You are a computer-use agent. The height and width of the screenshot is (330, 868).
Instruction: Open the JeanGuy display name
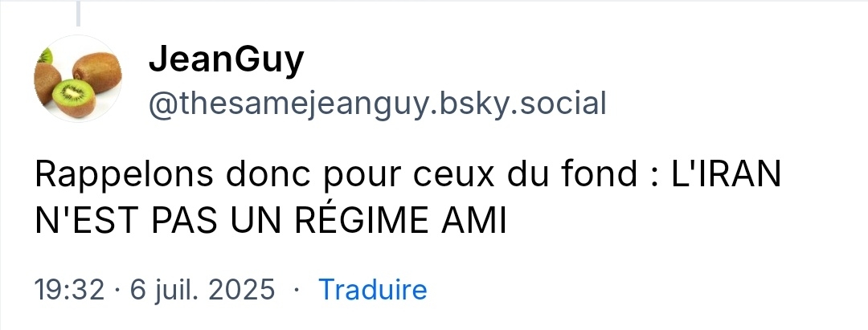point(227,59)
